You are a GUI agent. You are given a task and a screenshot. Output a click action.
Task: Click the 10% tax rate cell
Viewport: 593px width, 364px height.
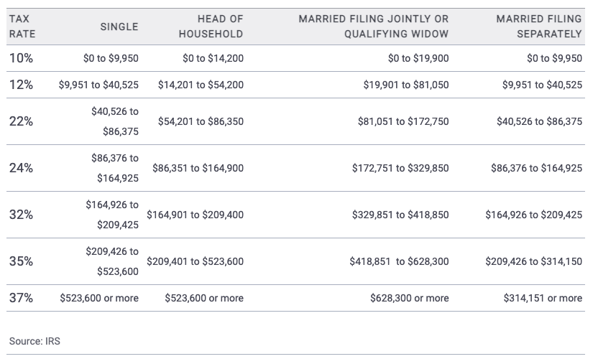pos(21,58)
